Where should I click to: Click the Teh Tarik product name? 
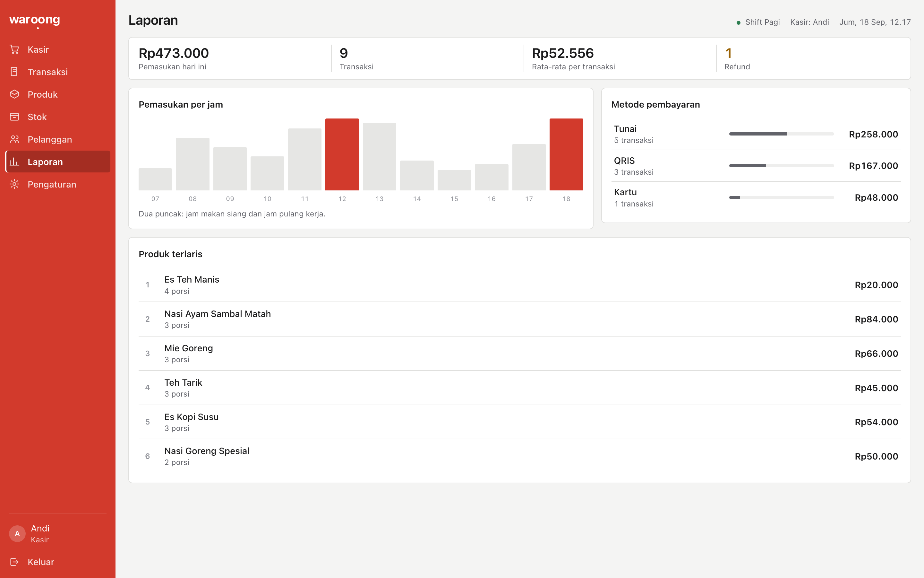tap(183, 383)
